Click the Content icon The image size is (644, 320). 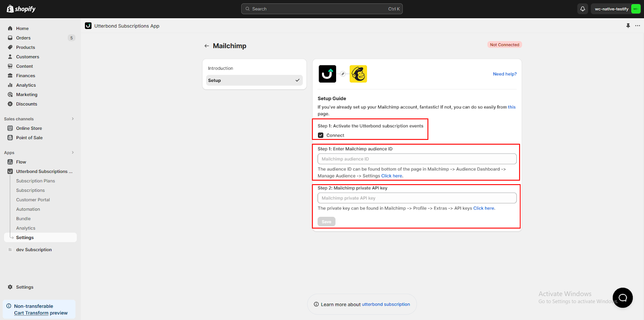pyautogui.click(x=10, y=66)
